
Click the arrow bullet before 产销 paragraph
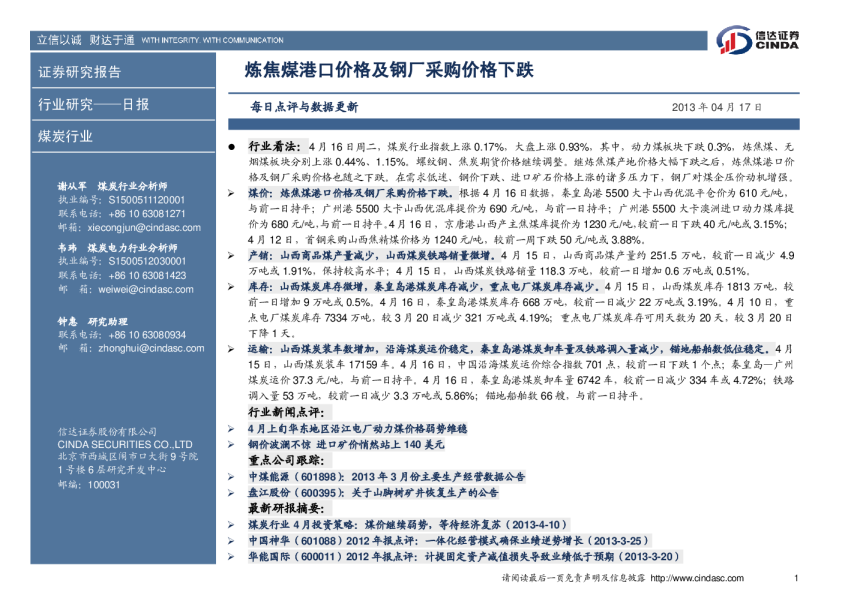click(231, 256)
